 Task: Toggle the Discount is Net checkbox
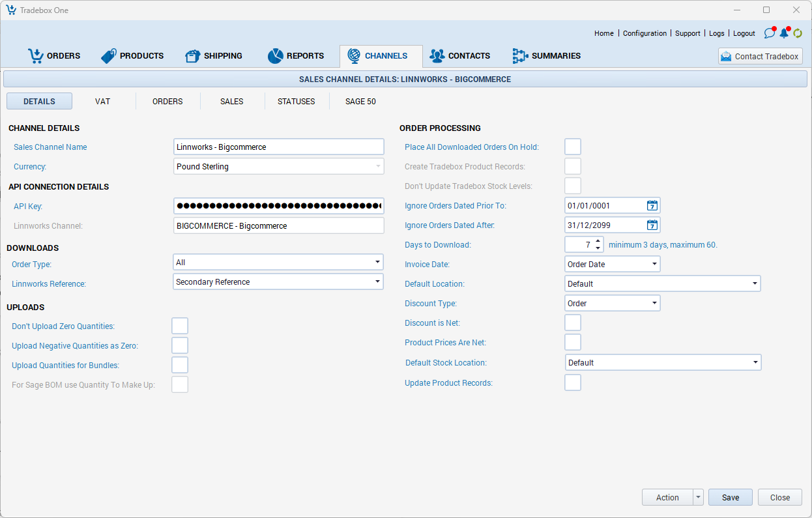pos(572,323)
